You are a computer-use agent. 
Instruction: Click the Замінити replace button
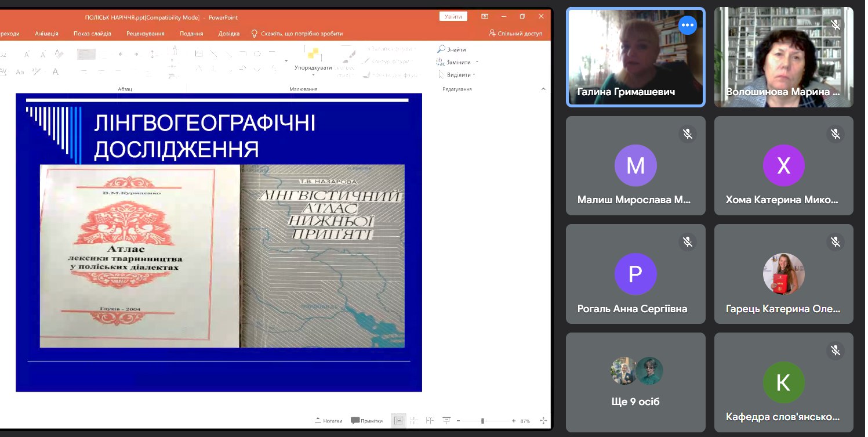coord(455,62)
